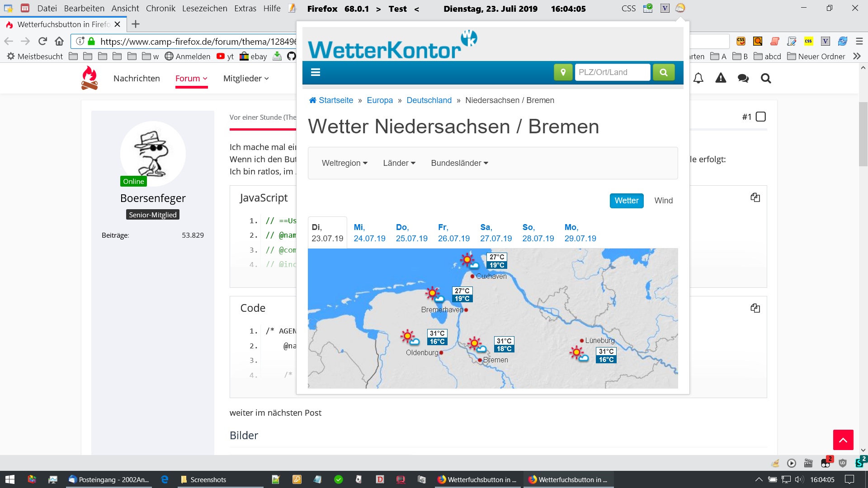Image resolution: width=868 pixels, height=488 pixels.
Task: Click the hamburger menu in WetterKontor panel
Action: click(316, 72)
